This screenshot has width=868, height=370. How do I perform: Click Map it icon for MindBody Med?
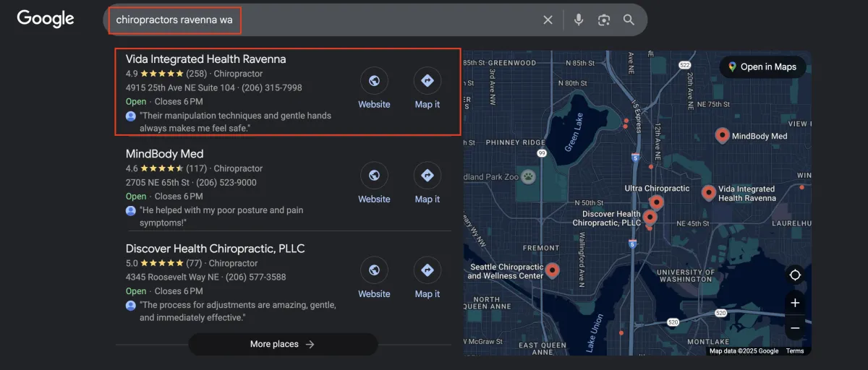coord(427,176)
